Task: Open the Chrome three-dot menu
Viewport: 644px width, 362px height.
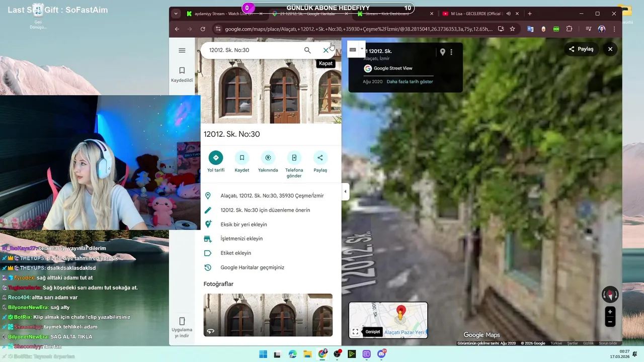Action: click(614, 29)
